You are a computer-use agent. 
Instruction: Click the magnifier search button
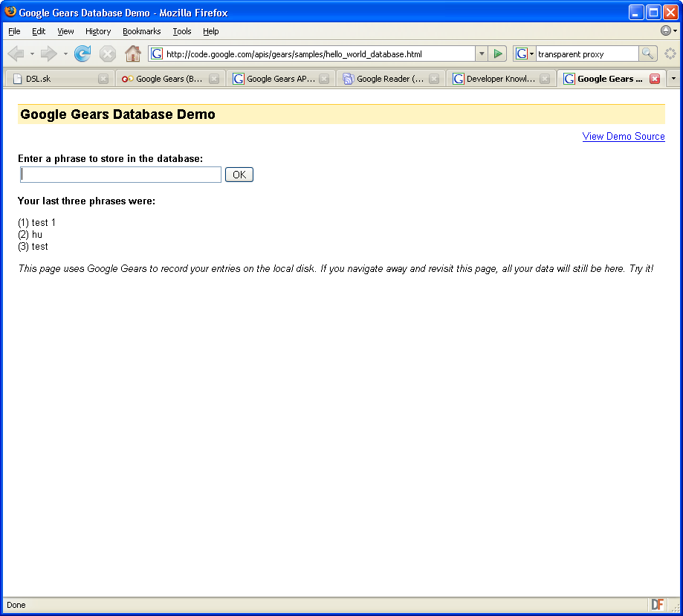(648, 54)
